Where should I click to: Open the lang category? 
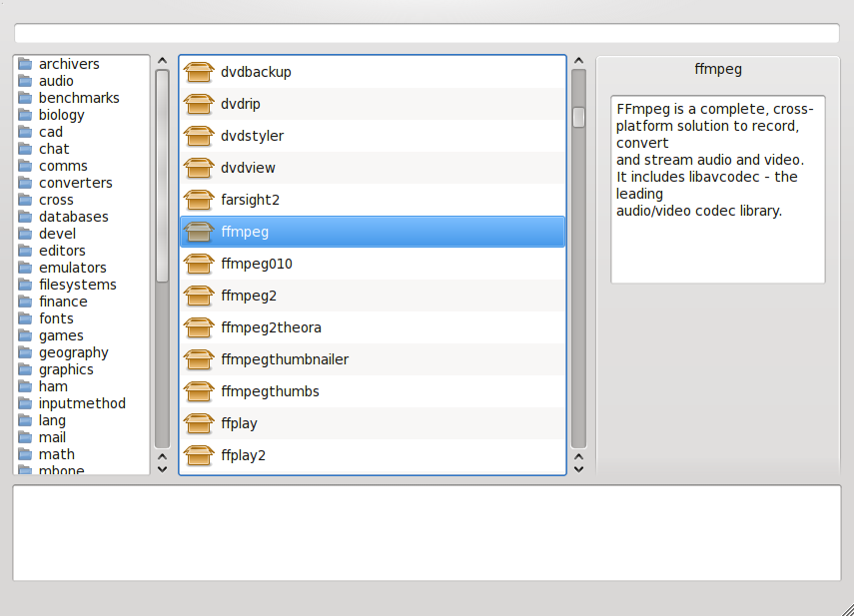pyautogui.click(x=52, y=420)
